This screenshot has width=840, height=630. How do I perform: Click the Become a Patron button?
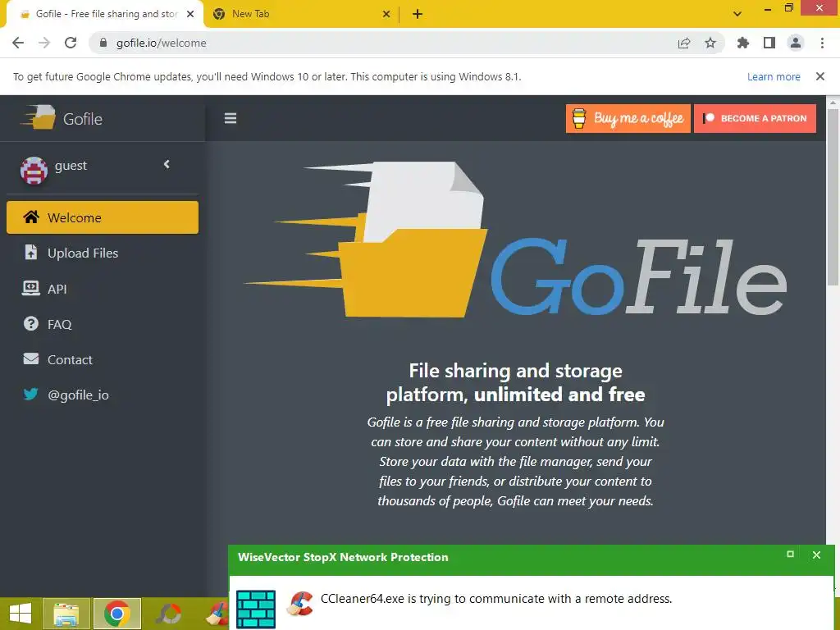755,118
